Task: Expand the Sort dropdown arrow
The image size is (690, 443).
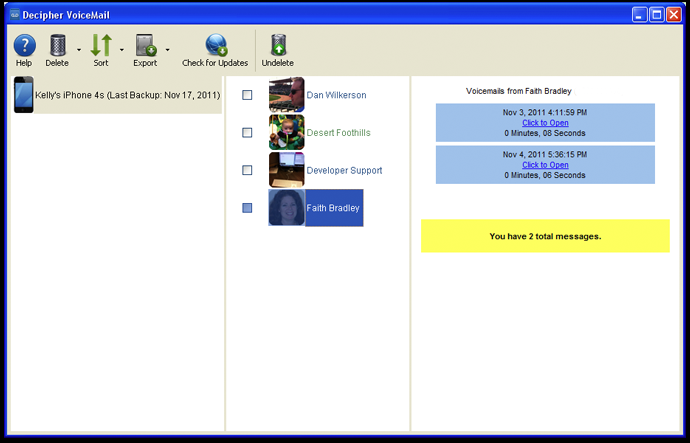Action: pyautogui.click(x=122, y=50)
